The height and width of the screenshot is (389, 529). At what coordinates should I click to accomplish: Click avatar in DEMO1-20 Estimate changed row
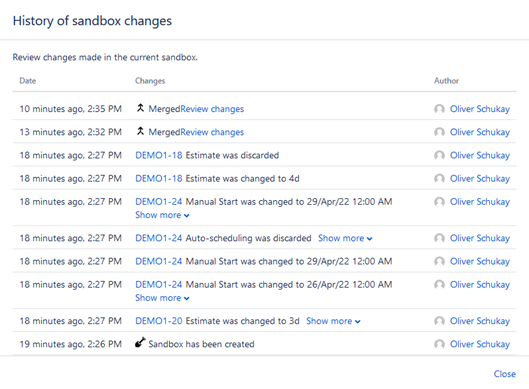click(x=439, y=321)
